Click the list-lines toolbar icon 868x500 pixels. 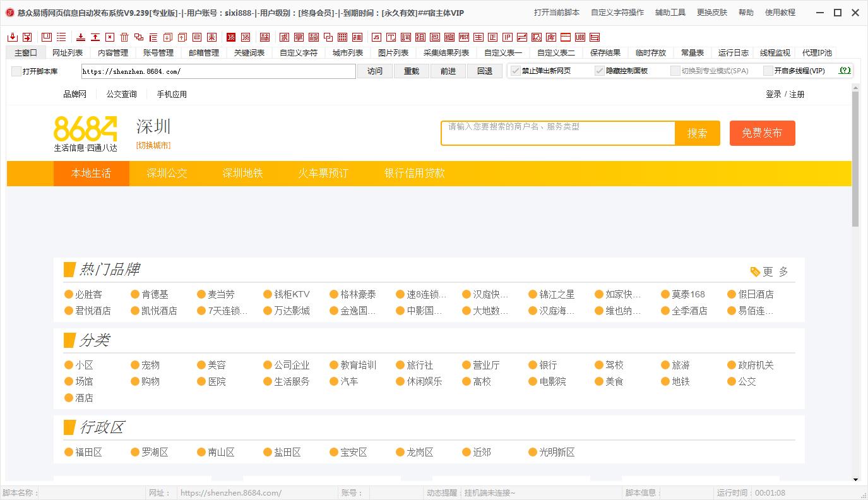tap(61, 37)
